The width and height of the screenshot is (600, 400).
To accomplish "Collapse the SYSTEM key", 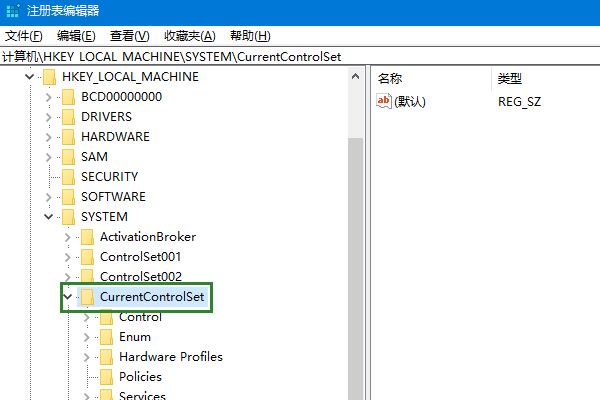I will click(x=49, y=217).
